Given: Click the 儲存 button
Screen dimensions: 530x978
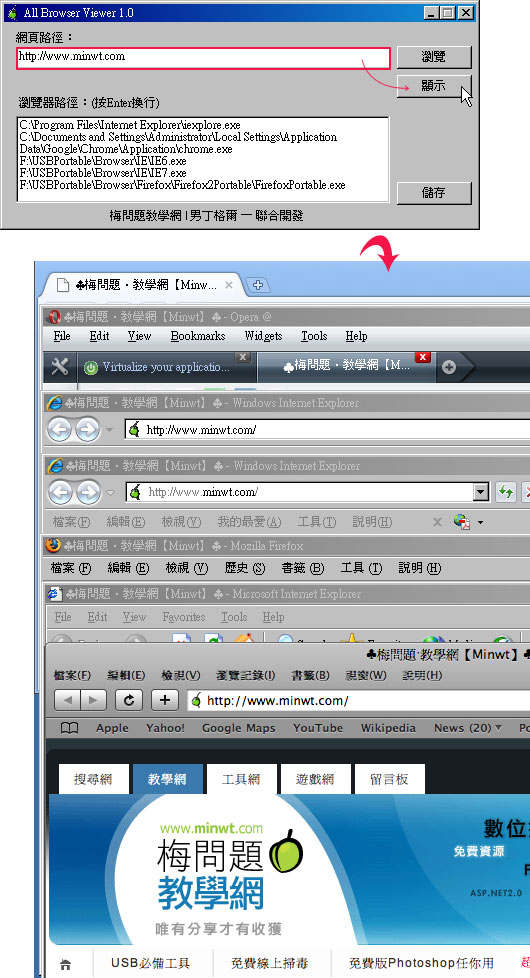Looking at the screenshot, I should tap(434, 193).
